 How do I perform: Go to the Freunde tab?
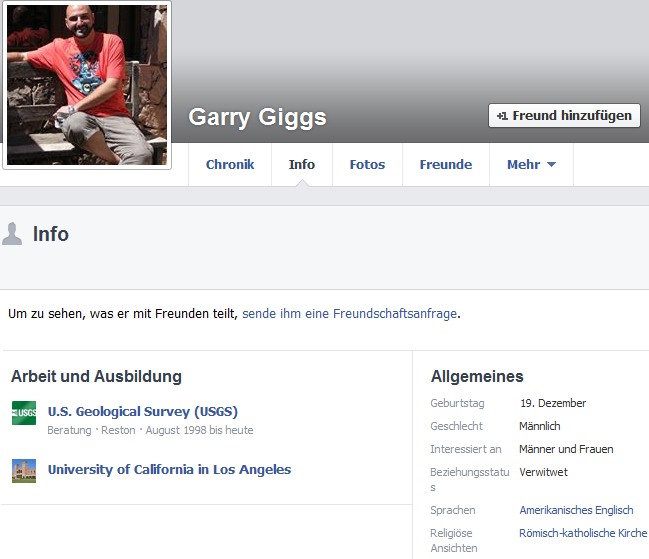point(446,165)
